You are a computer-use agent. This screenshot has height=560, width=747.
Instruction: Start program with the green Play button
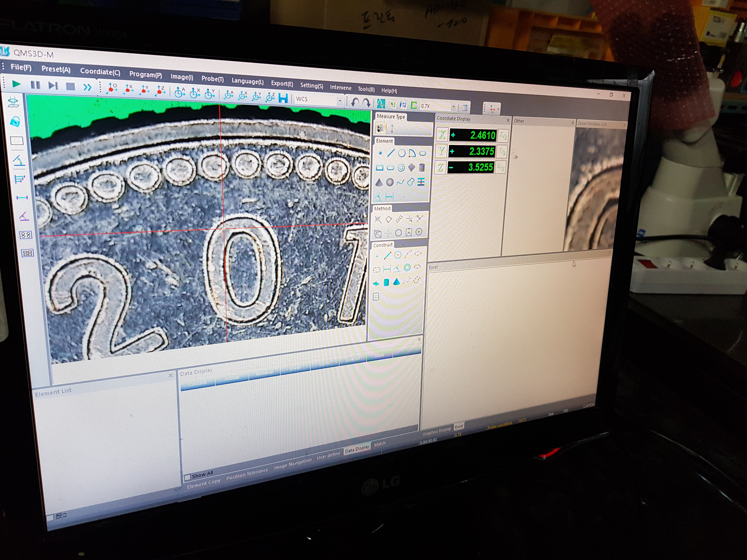(16, 84)
